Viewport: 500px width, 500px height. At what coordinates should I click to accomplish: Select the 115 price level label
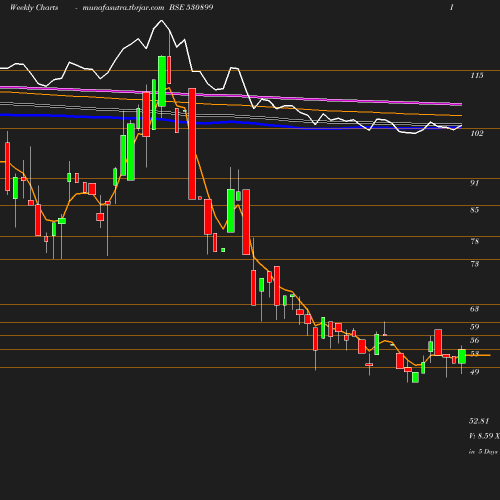click(x=477, y=76)
